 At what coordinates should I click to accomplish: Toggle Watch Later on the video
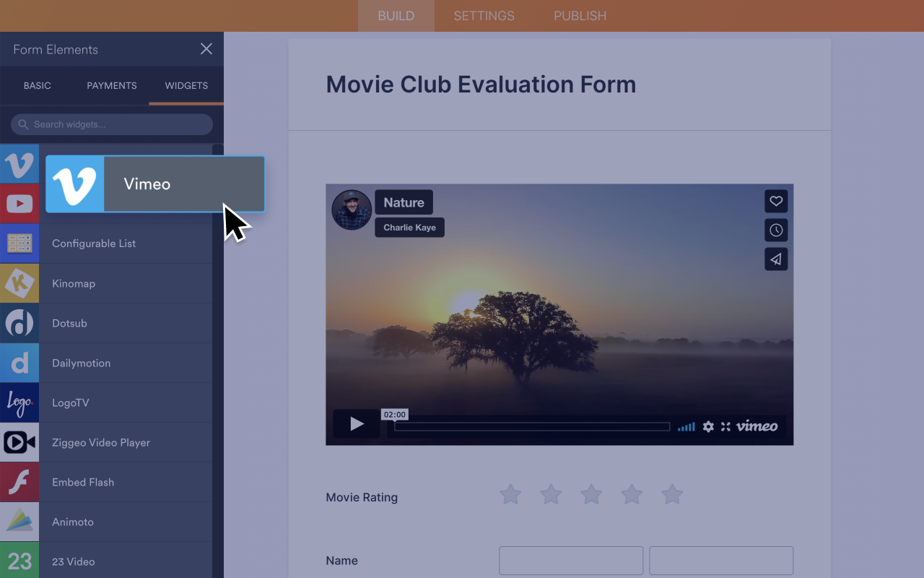pos(776,230)
